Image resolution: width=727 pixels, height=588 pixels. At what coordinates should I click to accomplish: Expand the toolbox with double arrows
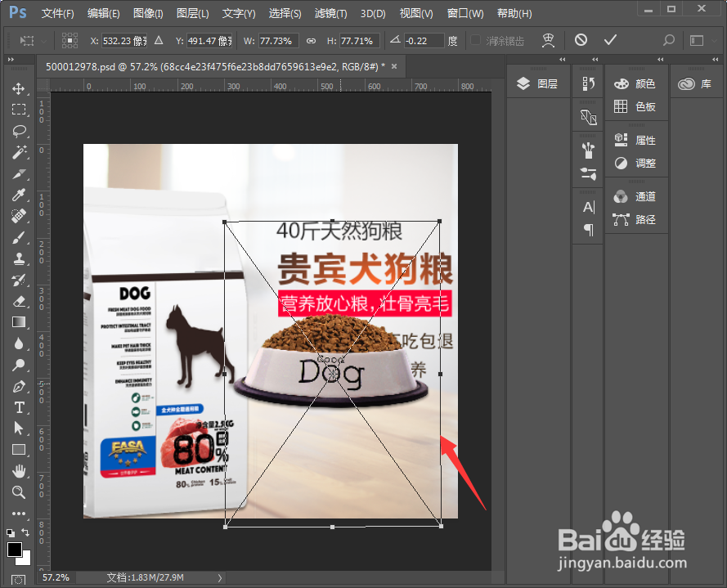click(x=11, y=60)
